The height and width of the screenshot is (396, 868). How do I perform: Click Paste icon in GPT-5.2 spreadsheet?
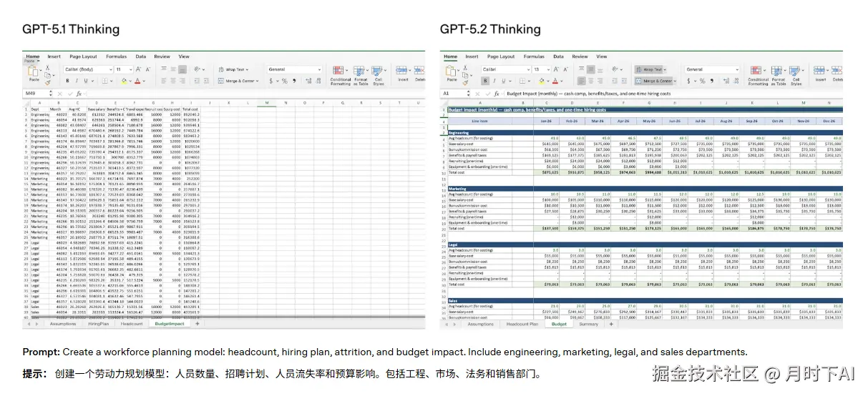[451, 71]
